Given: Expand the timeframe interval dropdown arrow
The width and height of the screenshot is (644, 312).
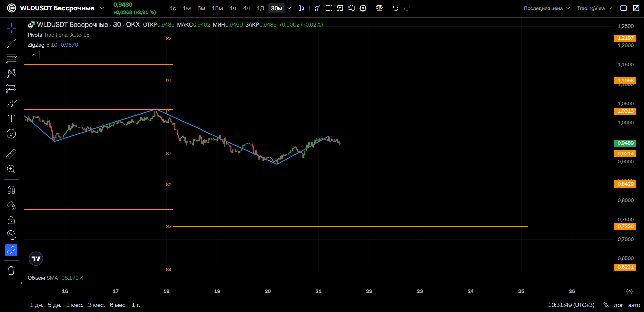Looking at the screenshot, I should (x=289, y=8).
